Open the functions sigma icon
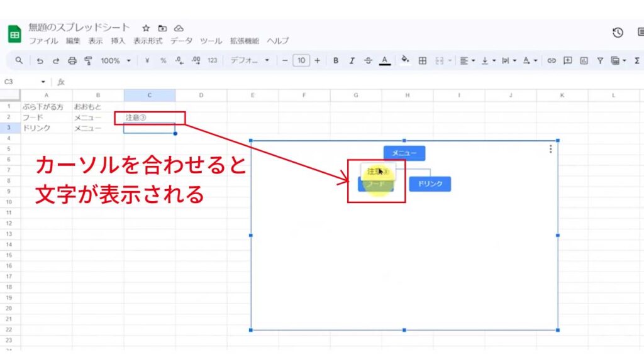Viewport: 644px width, 362px height. [x=636, y=61]
